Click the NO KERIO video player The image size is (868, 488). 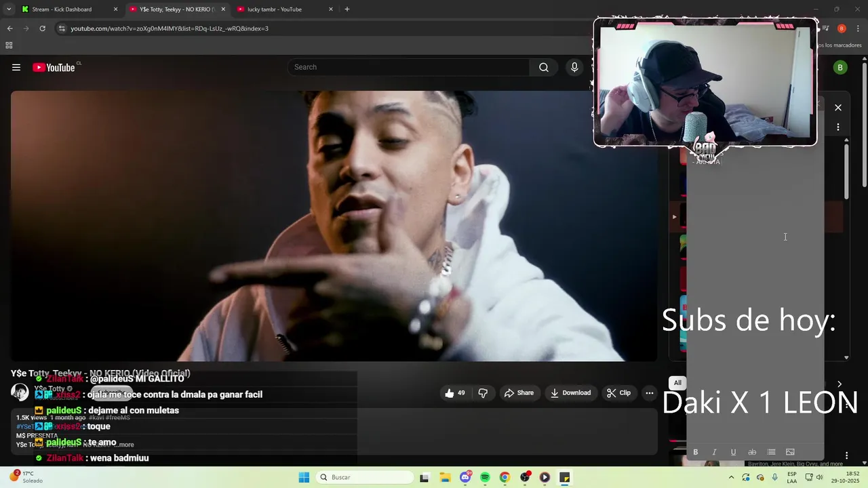point(334,226)
